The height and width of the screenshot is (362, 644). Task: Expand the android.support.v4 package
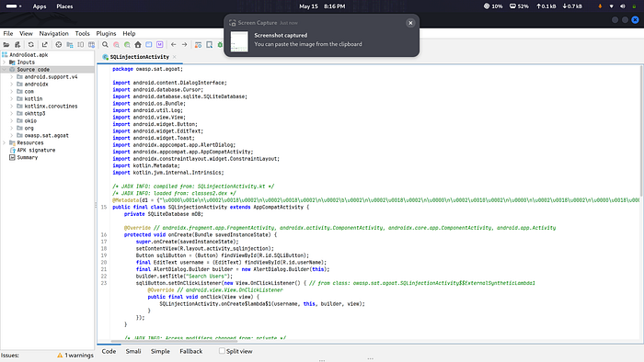(11, 77)
